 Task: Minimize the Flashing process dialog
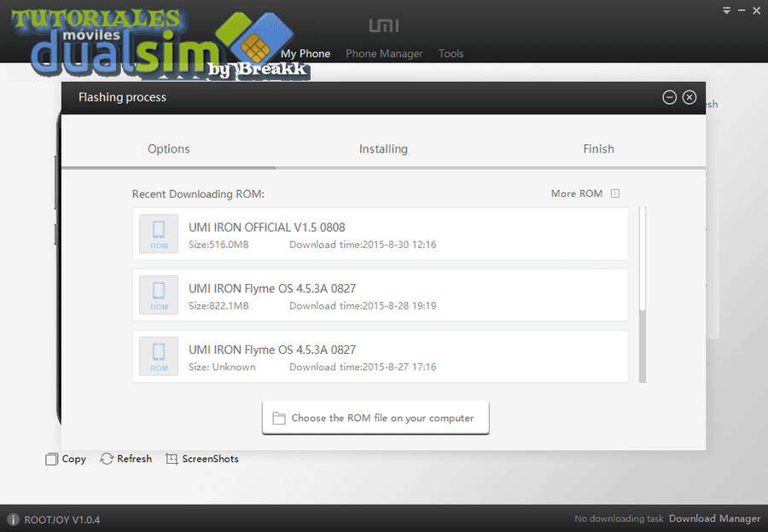point(670,97)
